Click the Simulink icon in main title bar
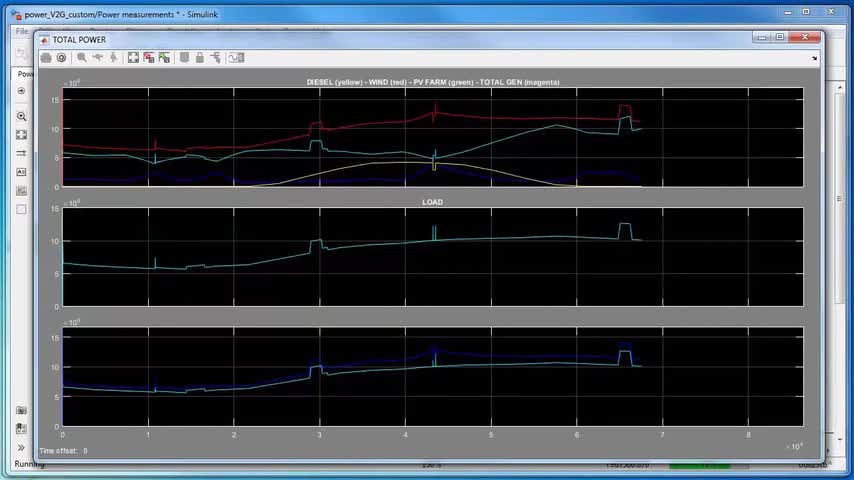The width and height of the screenshot is (854, 480). tap(16, 15)
